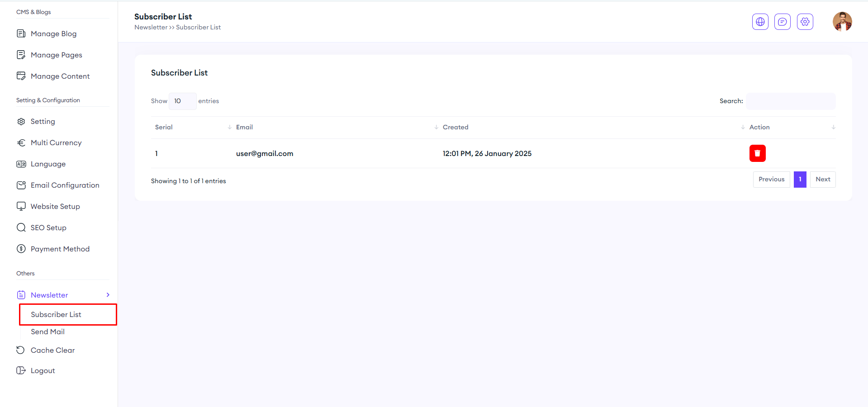Open the user profile avatar
The width and height of the screenshot is (868, 407).
point(842,22)
